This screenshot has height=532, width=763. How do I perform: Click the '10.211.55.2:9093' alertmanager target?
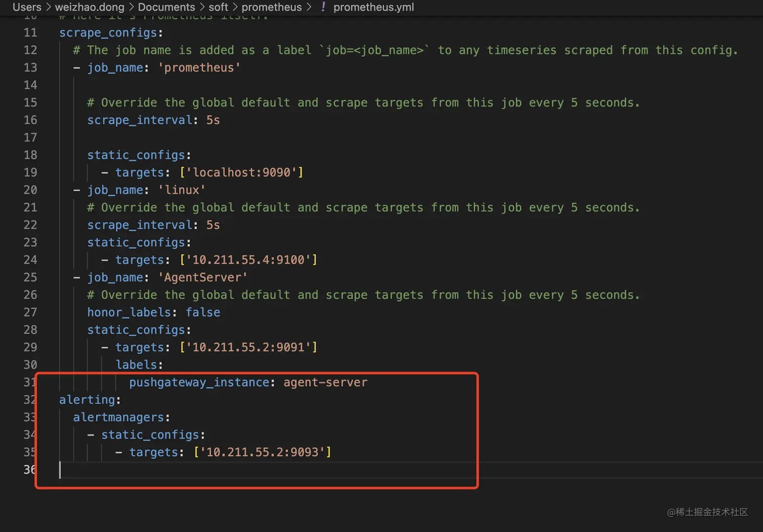tap(262, 452)
